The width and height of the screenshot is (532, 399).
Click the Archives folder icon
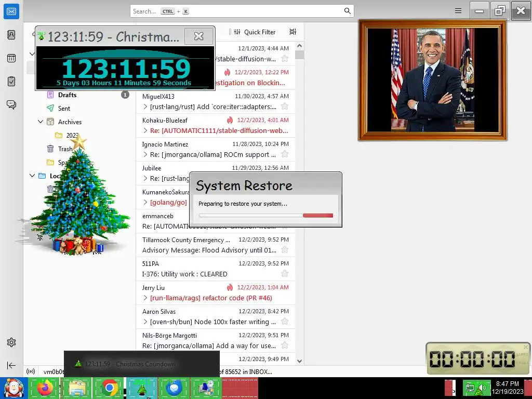50,122
